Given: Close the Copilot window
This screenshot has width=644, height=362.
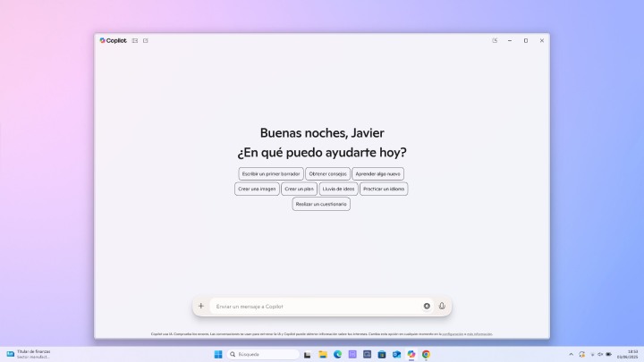Looking at the screenshot, I should click(542, 40).
